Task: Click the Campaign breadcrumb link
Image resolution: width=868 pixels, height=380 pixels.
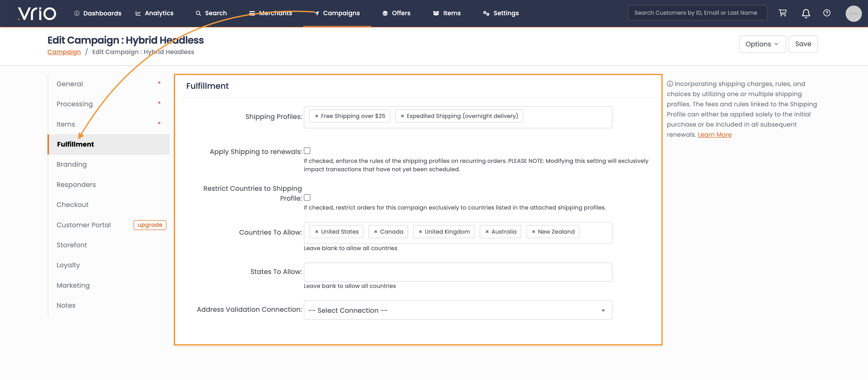Action: (x=64, y=52)
